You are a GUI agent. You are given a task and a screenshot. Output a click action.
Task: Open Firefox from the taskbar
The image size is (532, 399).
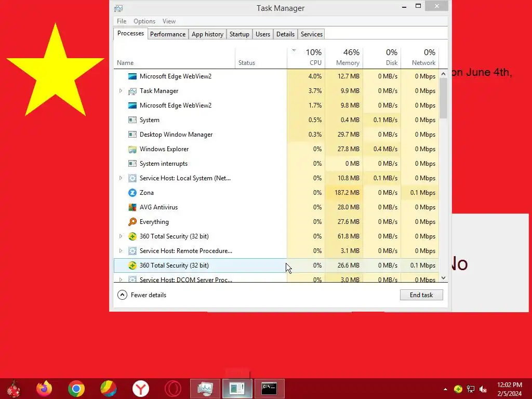coord(44,389)
